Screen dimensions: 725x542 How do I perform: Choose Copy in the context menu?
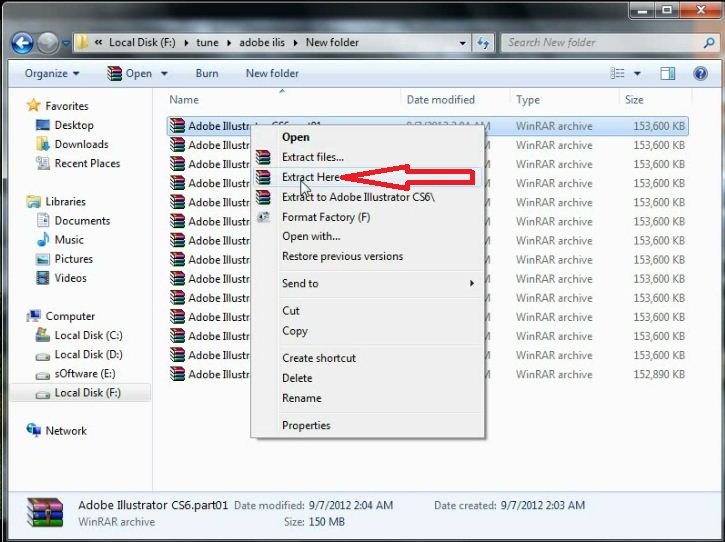[295, 331]
